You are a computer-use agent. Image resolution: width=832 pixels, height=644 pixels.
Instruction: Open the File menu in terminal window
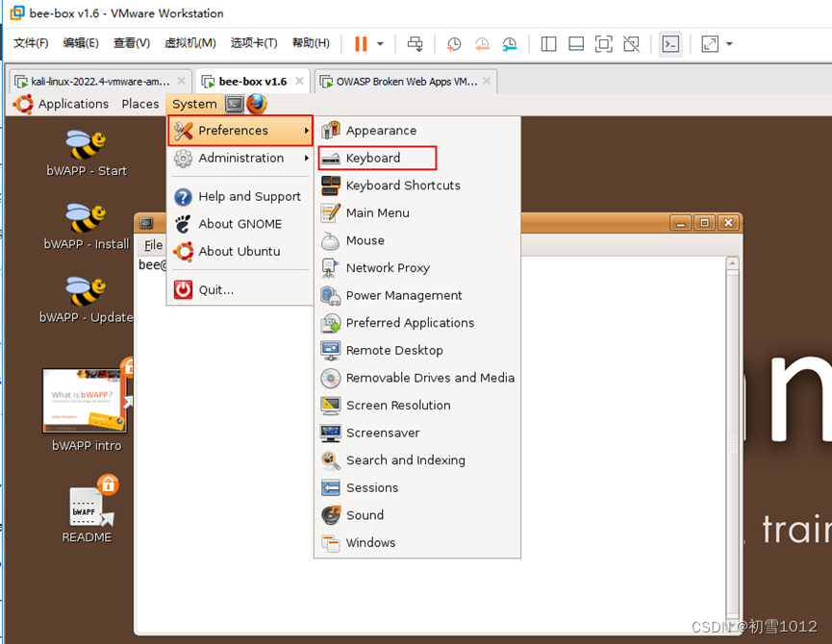(x=153, y=245)
